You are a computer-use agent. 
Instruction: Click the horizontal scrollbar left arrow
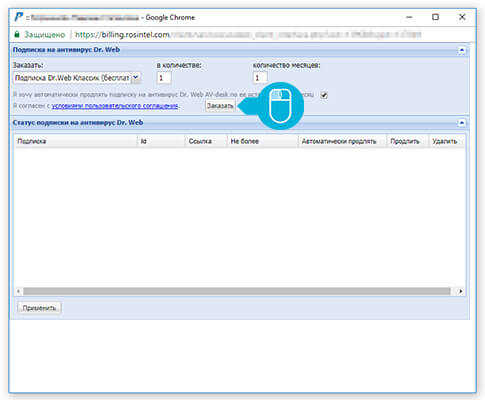coord(18,291)
